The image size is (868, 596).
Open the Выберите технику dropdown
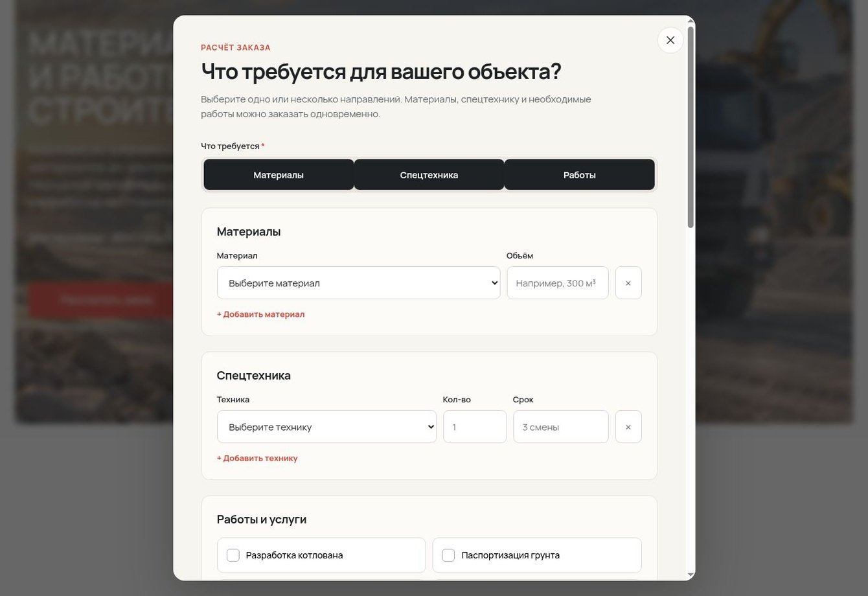tap(326, 427)
